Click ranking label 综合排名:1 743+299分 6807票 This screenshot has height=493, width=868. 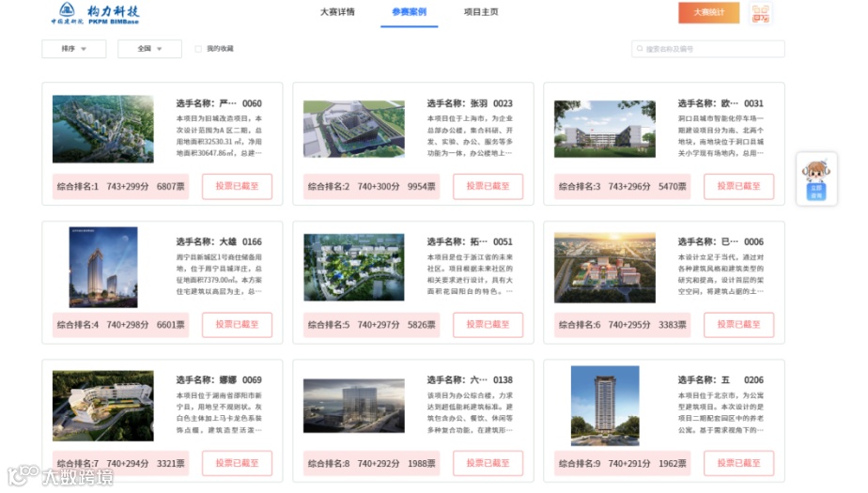point(120,187)
